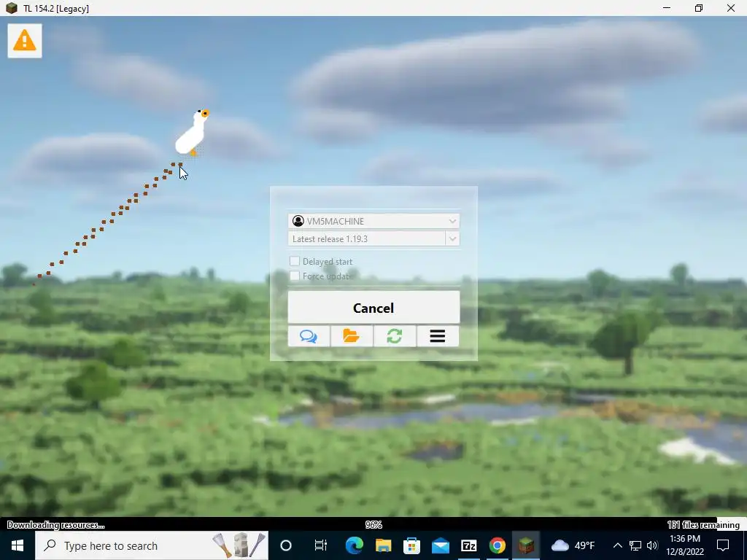Click the green refresh arrows icon
The image size is (747, 560).
tap(395, 336)
